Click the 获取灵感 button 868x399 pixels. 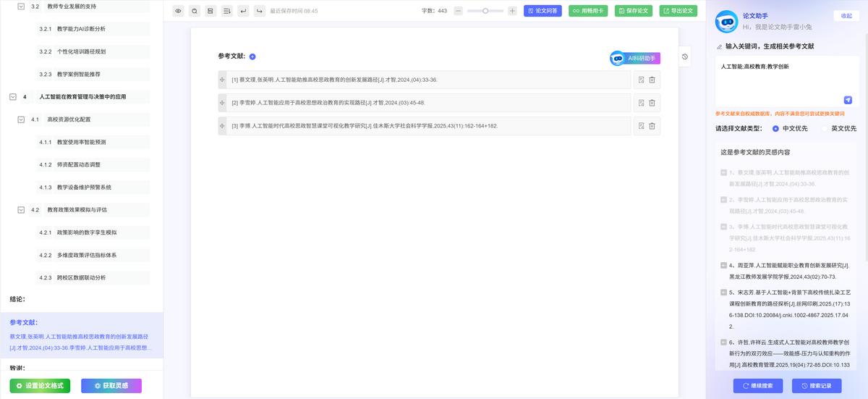(111, 386)
